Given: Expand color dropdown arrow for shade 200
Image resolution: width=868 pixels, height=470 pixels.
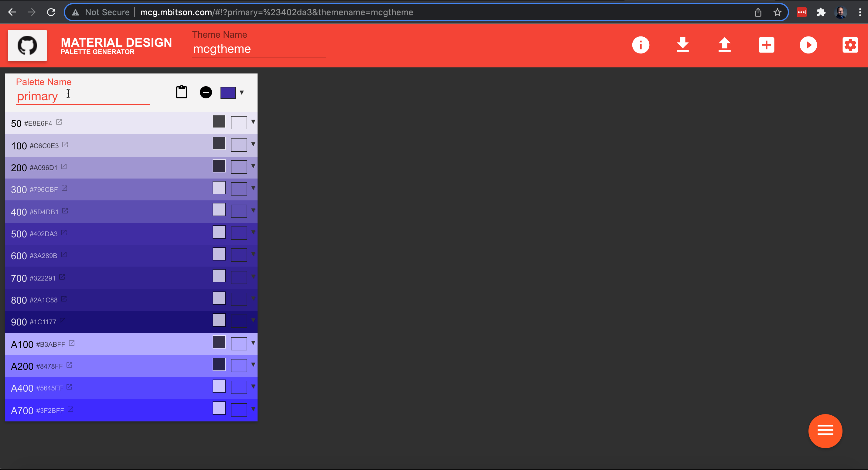Looking at the screenshot, I should [253, 166].
